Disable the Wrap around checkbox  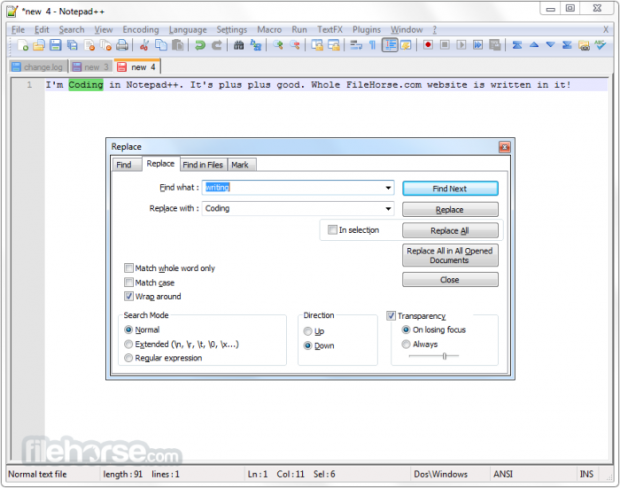pos(129,296)
